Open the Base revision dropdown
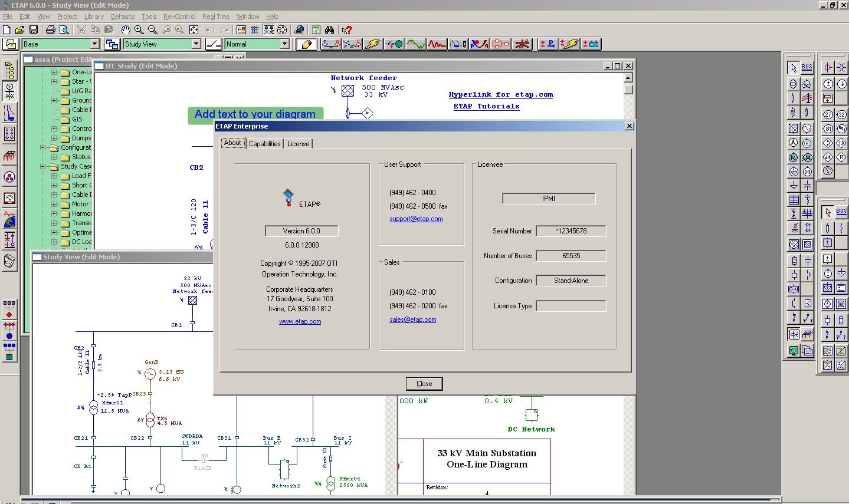This screenshot has height=504, width=849. point(94,44)
